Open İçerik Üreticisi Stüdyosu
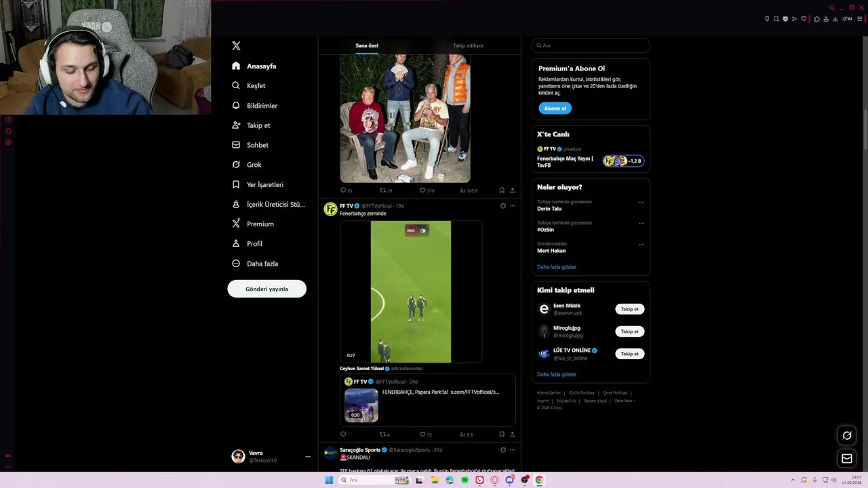 point(269,204)
